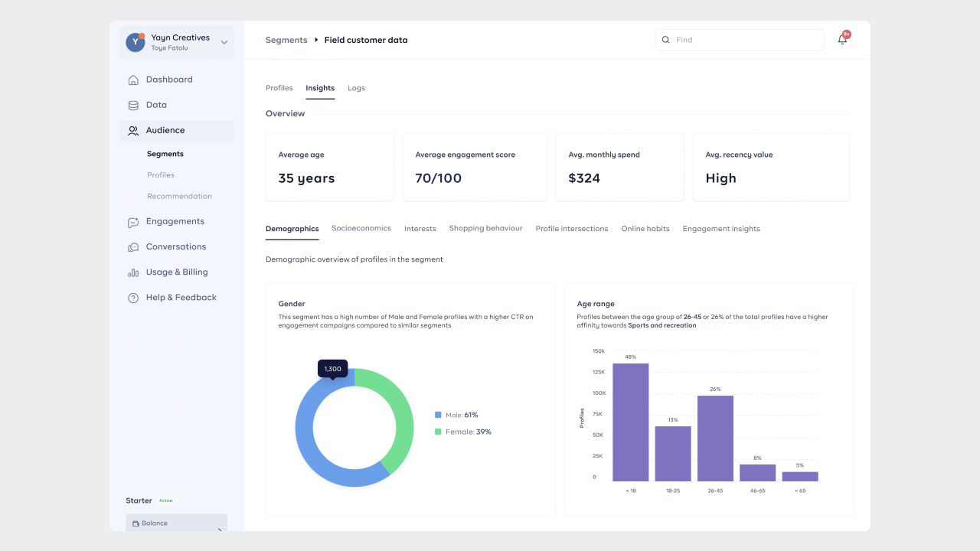Select Audience in the sidebar
This screenshot has width=980, height=551.
tap(177, 130)
